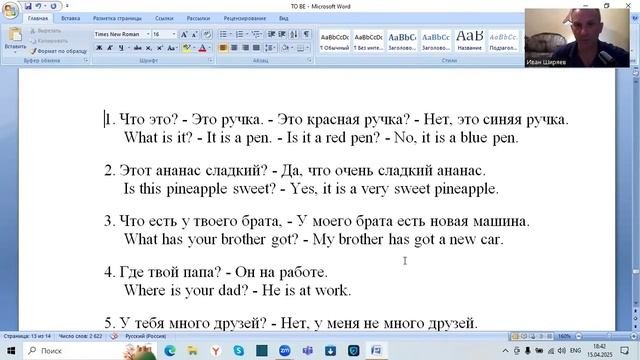Apply the red font color
640x360 pixels.
pyautogui.click(x=202, y=48)
